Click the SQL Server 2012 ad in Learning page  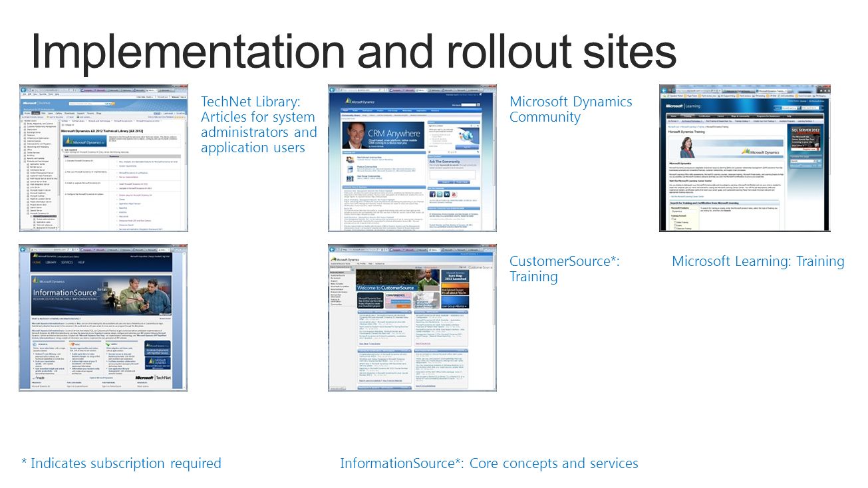tap(805, 138)
